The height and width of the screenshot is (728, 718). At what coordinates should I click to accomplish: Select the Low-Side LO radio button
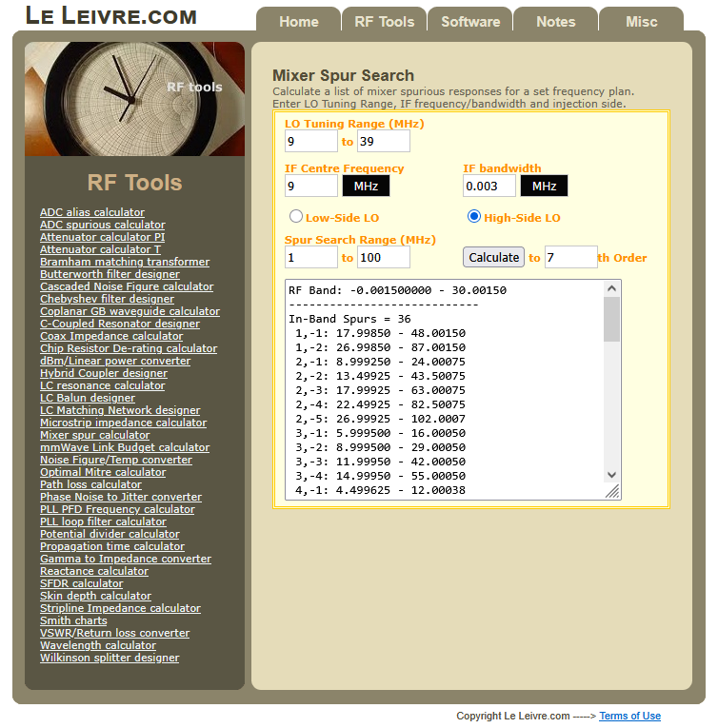click(296, 217)
